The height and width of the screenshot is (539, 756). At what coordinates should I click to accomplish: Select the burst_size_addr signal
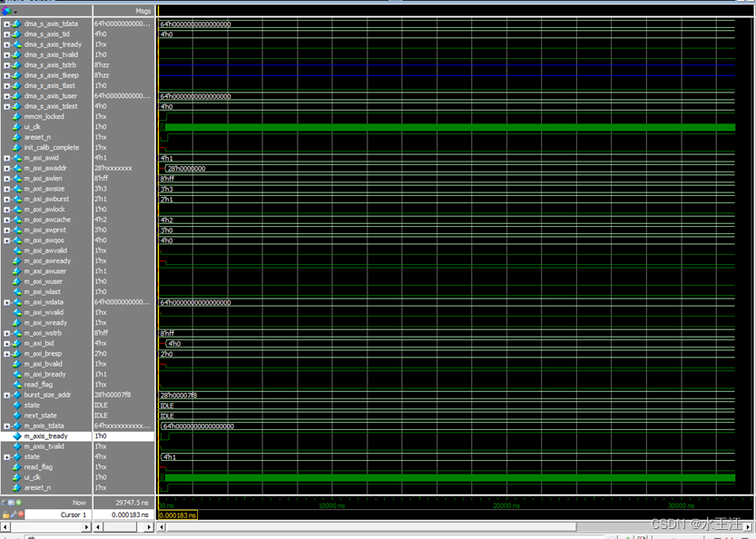[x=52, y=395]
